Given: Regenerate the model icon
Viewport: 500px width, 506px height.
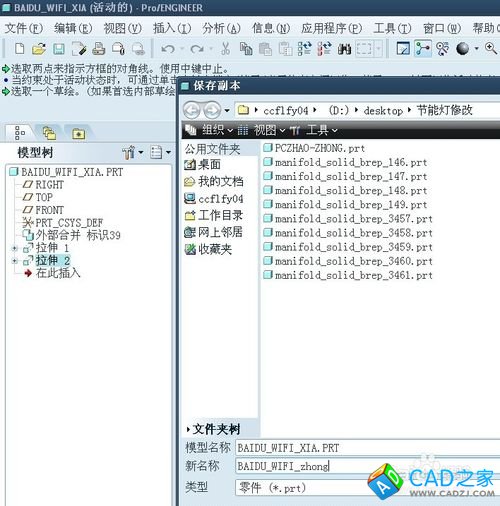Looking at the screenshot, I should (x=304, y=49).
